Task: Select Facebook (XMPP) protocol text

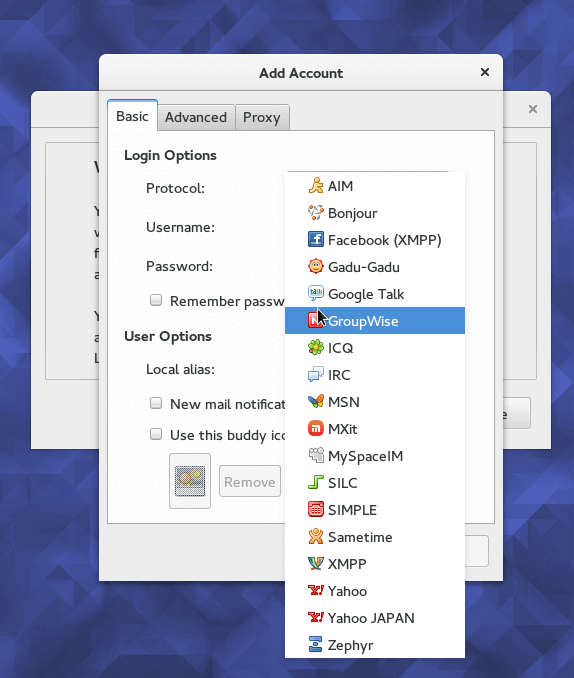Action: [x=385, y=240]
